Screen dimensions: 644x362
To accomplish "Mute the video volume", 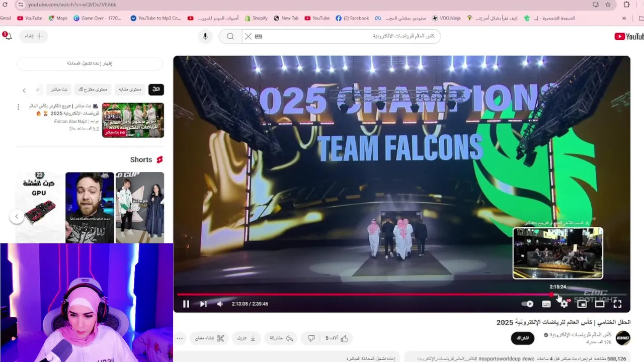I will [220, 304].
